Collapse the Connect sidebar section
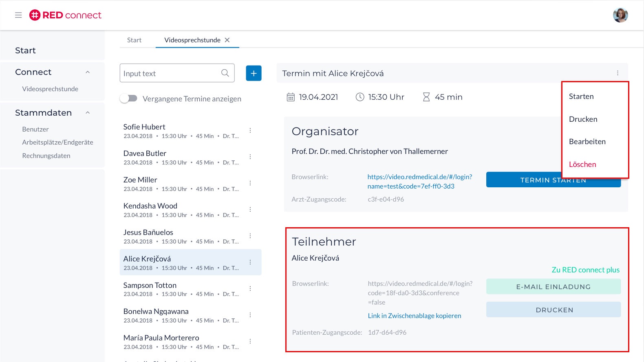 88,72
